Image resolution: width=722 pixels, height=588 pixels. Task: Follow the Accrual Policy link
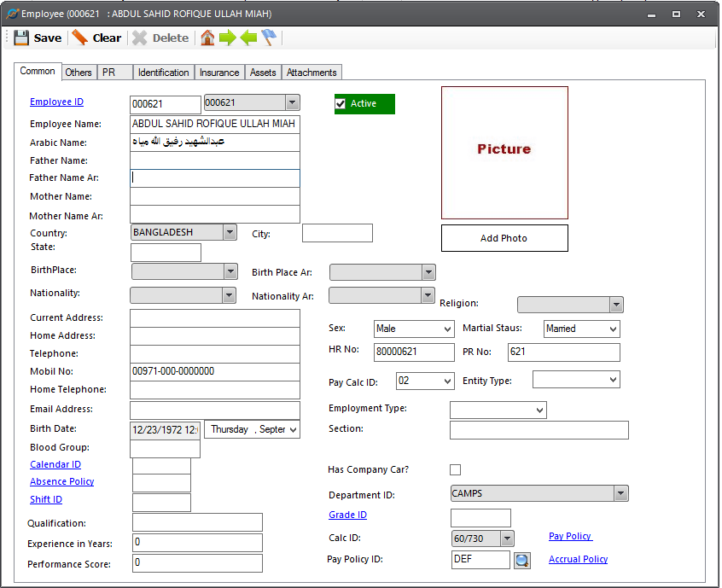(578, 559)
